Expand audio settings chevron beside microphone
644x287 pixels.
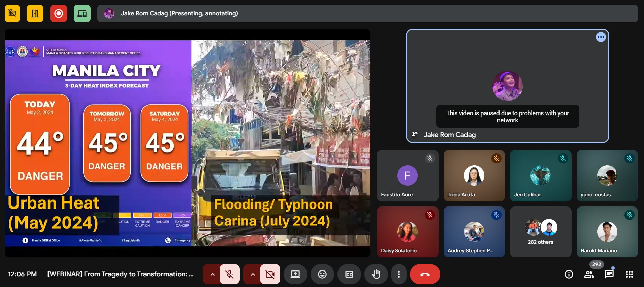[212, 274]
